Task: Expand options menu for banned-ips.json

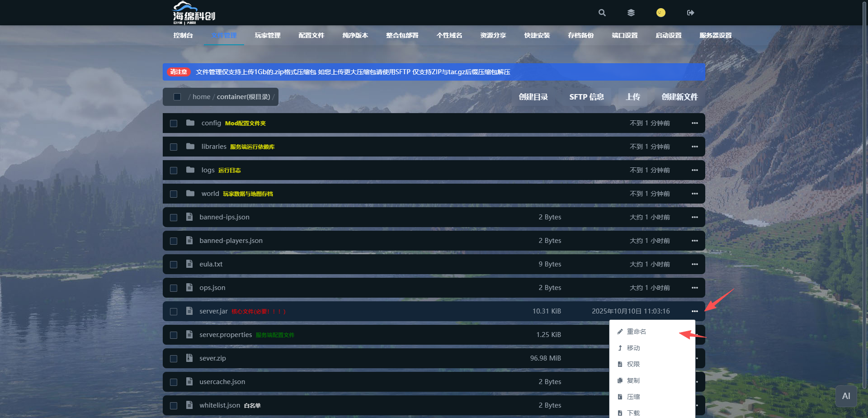Action: tap(694, 217)
